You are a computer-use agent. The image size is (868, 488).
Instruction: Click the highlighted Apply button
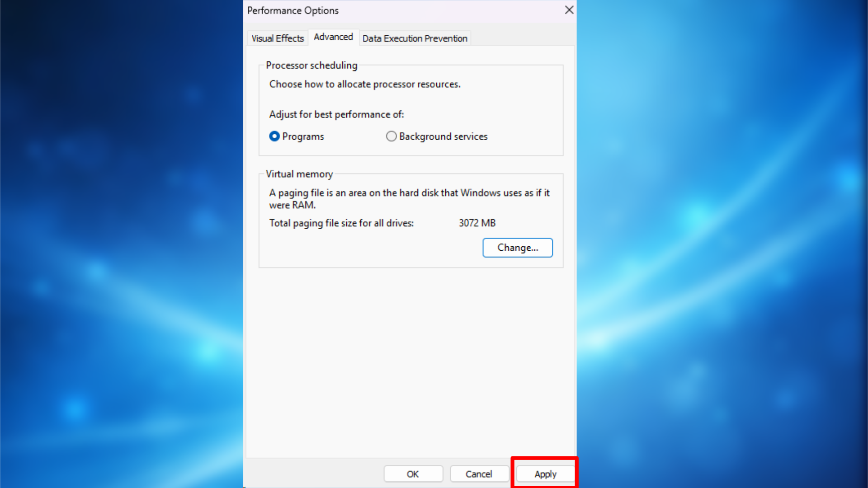point(544,474)
